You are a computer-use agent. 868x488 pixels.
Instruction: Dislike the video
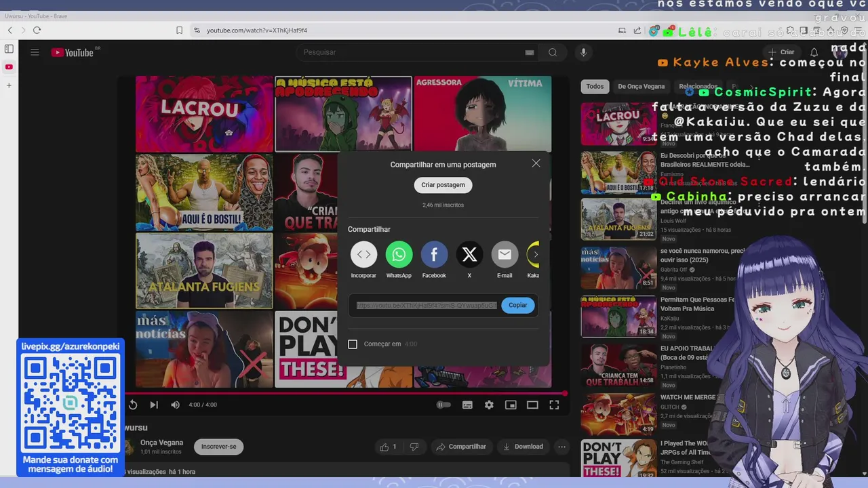pyautogui.click(x=414, y=447)
